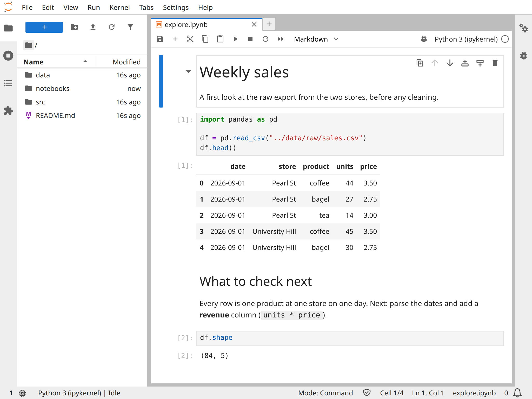This screenshot has width=532, height=399.
Task: Delete the Weekly sales cell with trash icon
Action: (495, 63)
